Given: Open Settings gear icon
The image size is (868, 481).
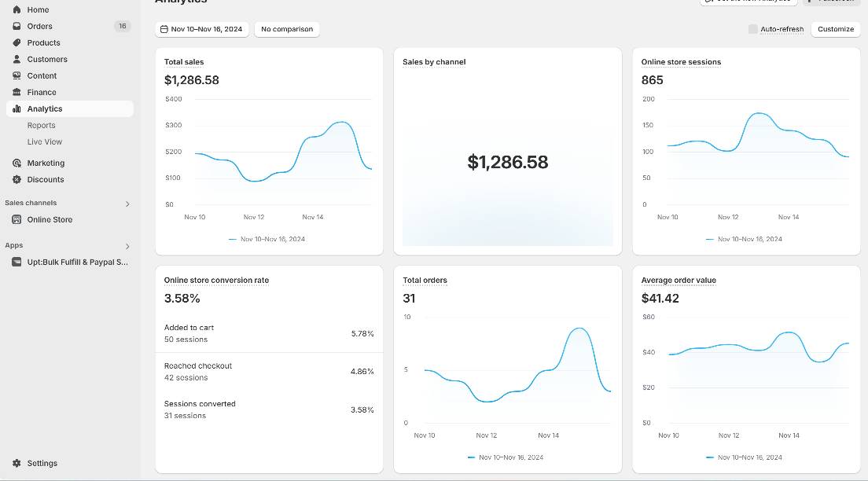Looking at the screenshot, I should tap(17, 463).
